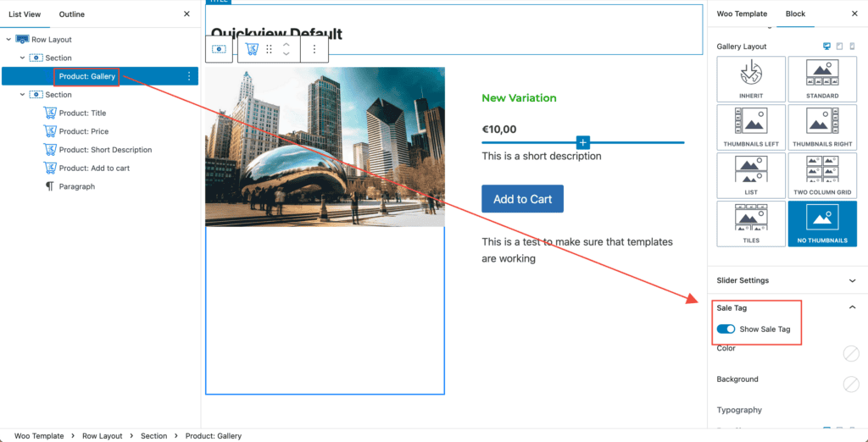Click the Add to Cart button
This screenshot has height=442, width=868.
pos(522,199)
